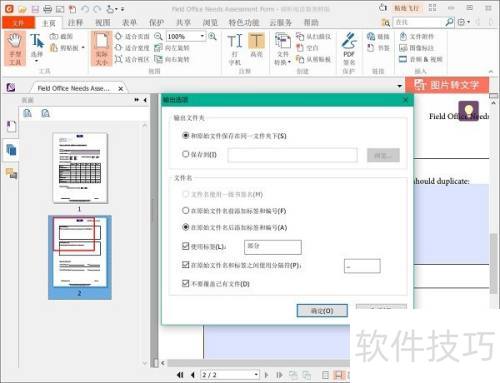The width and height of the screenshot is (500, 383).
Task: Click the Print icon in quick access toolbar
Action: pos(48,9)
